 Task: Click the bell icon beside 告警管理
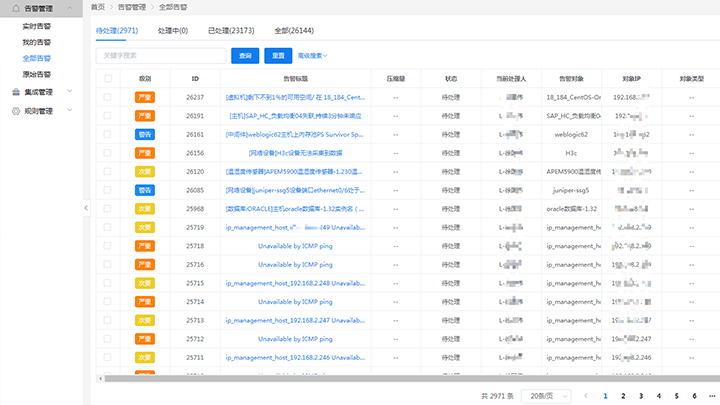coord(15,7)
